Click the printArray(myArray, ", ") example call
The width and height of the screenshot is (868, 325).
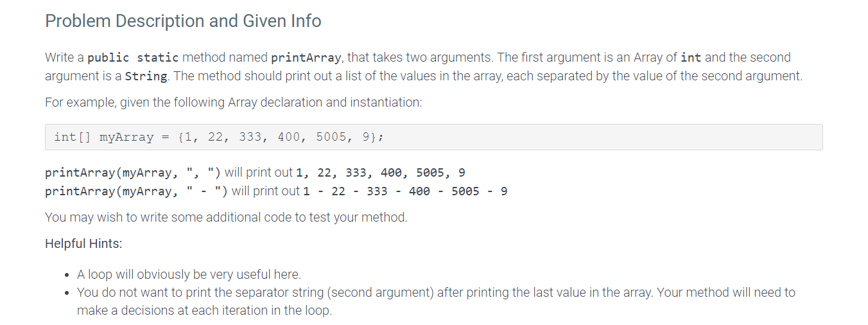pos(133,172)
